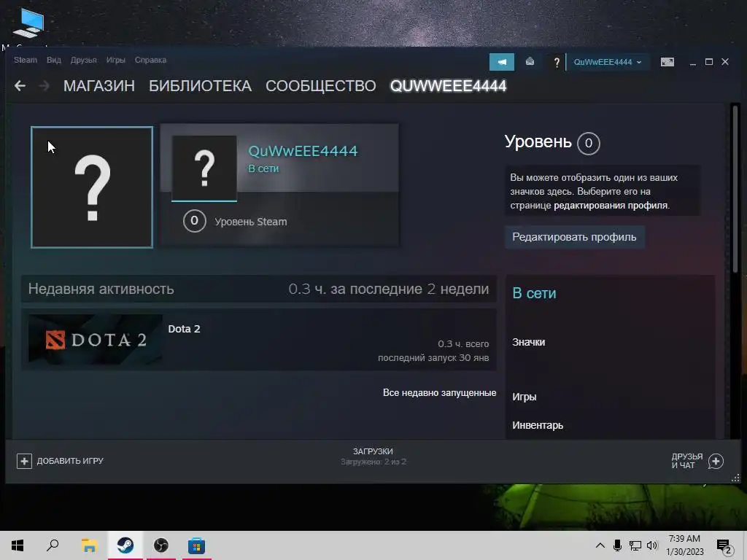Select the QUWWEEE4444 profile tab
This screenshot has height=560, width=747.
449,86
